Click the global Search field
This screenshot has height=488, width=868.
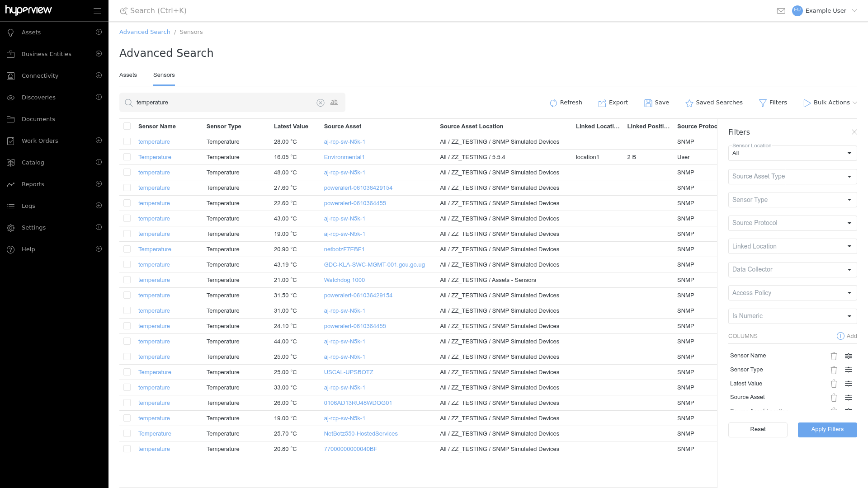pos(158,11)
